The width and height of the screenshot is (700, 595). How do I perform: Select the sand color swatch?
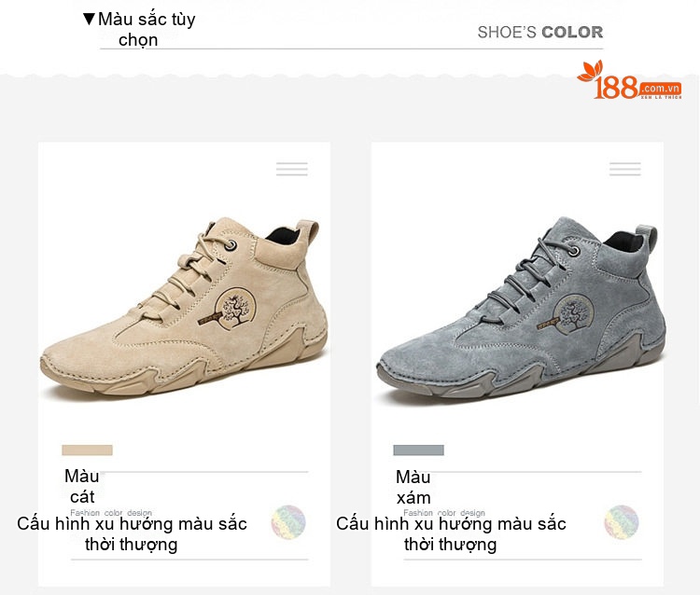[87, 450]
